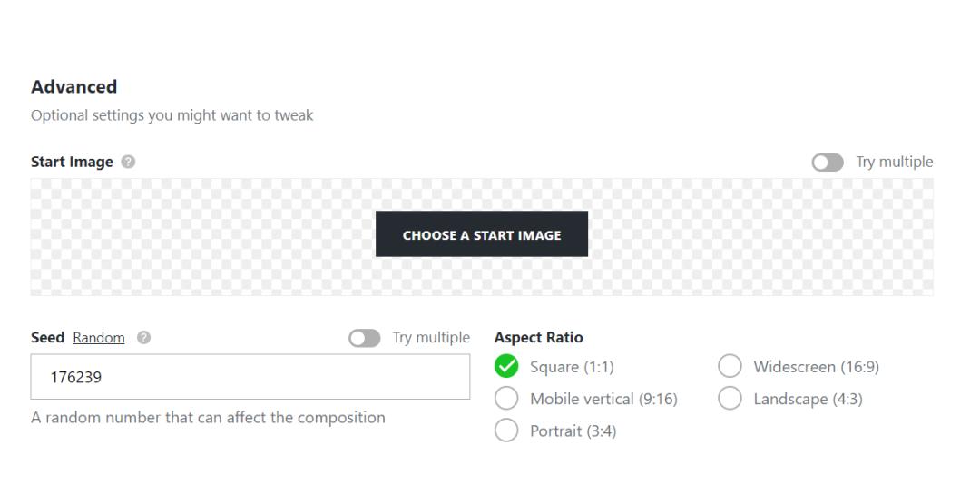Click the Advanced section heading

coord(73,87)
